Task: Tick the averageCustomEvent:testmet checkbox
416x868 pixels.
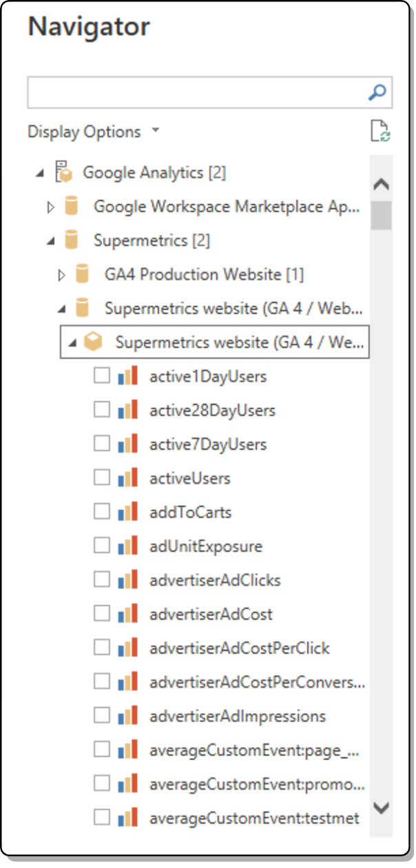Action: 102,818
